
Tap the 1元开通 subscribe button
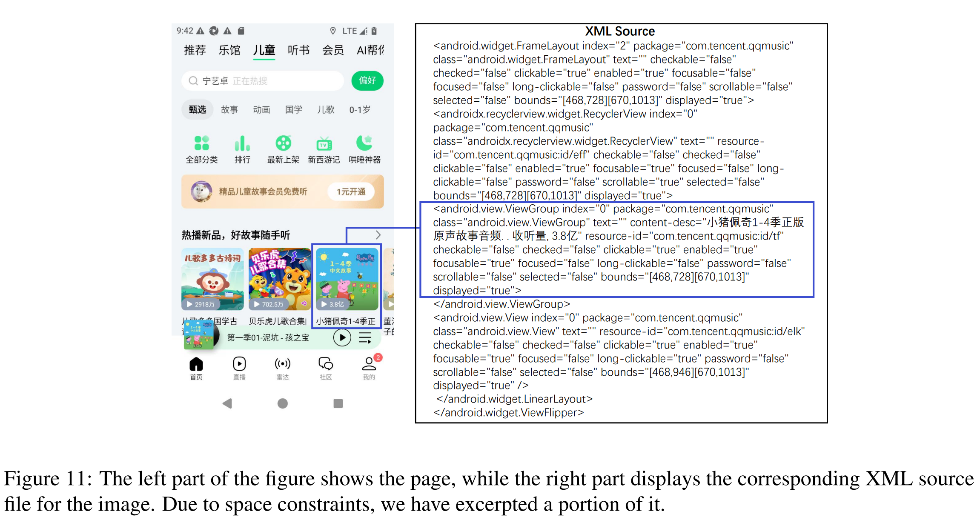click(351, 191)
